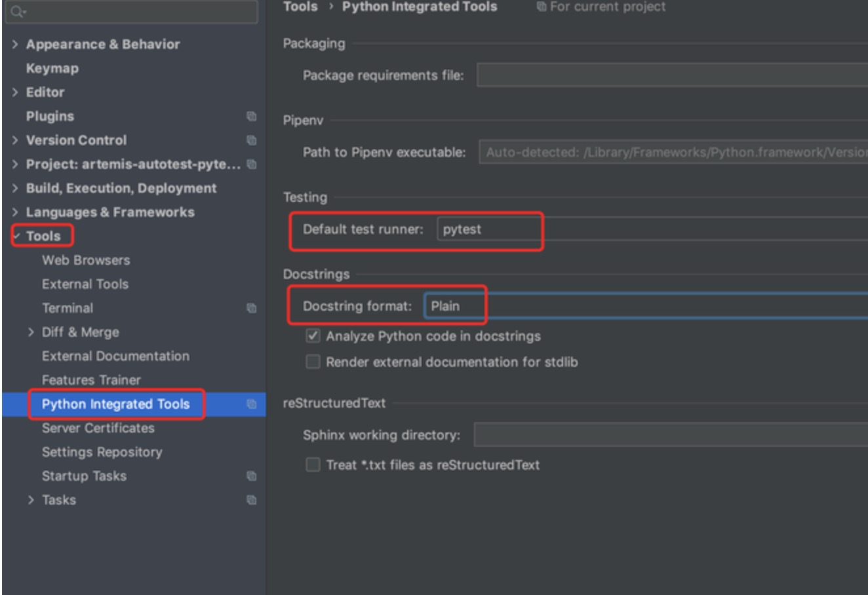
Task: Open the Default test runner dropdown
Action: point(649,229)
